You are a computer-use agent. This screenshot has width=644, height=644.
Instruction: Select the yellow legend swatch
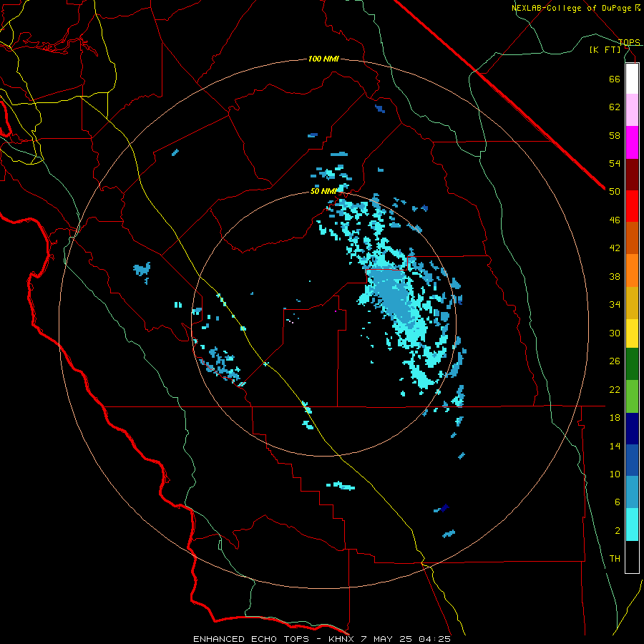pos(632,333)
